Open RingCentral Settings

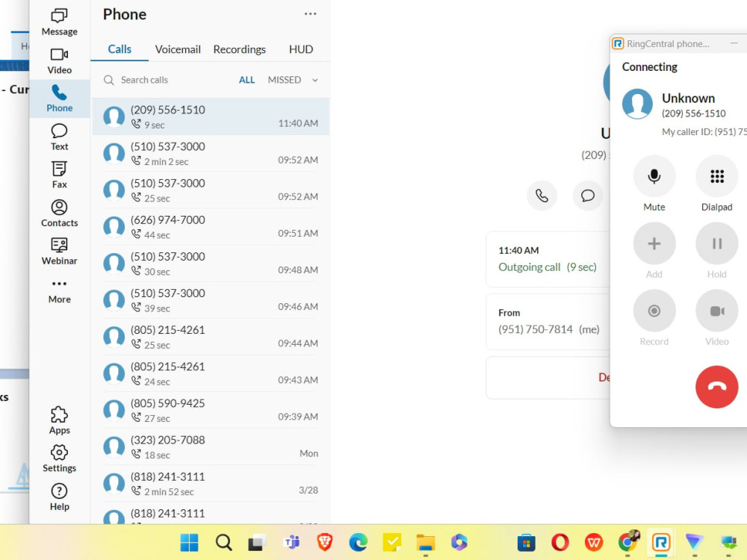[59, 458]
